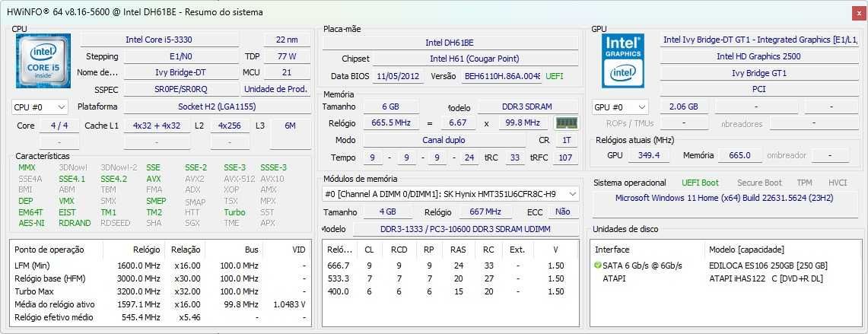Click the 665.5 MHz memory clock field
The width and height of the screenshot is (868, 334).
[x=389, y=123]
